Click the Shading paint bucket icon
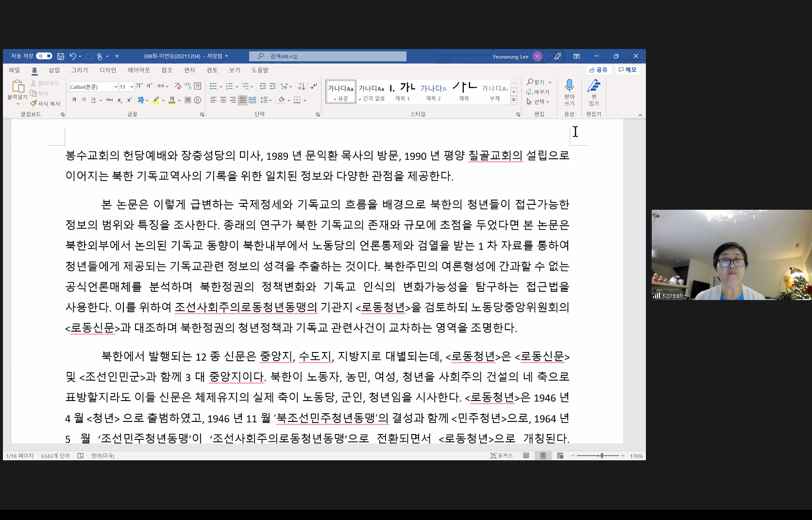812x520 pixels. click(282, 100)
